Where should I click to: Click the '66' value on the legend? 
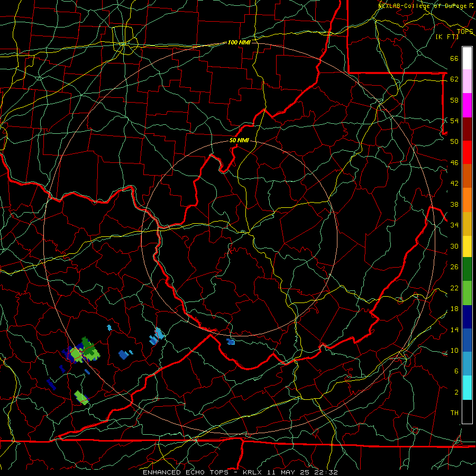point(454,59)
